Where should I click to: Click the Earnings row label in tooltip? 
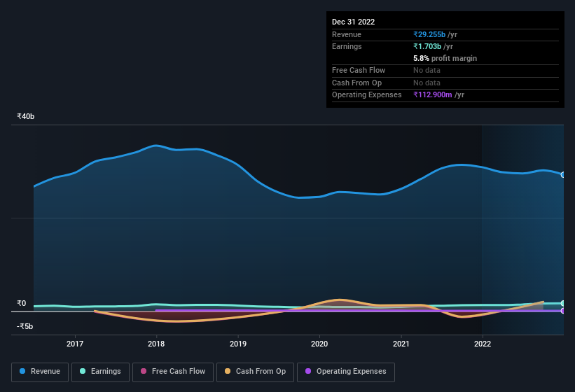(x=347, y=46)
